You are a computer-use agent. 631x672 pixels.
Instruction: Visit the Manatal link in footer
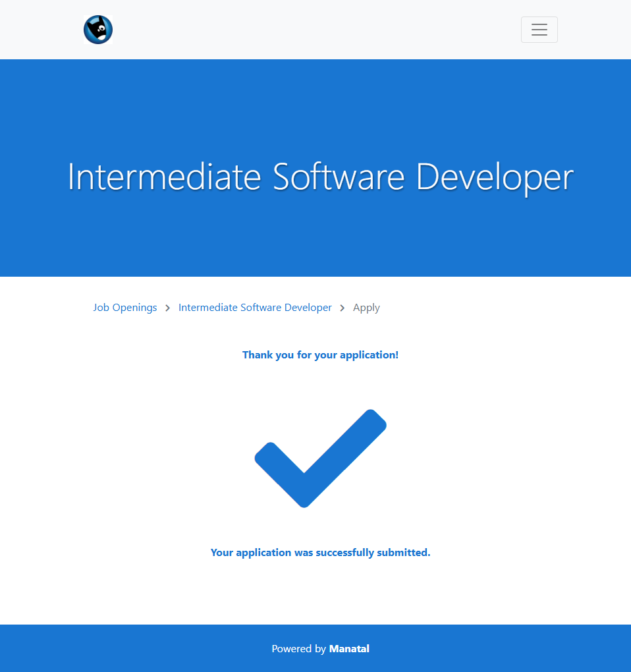click(x=349, y=649)
